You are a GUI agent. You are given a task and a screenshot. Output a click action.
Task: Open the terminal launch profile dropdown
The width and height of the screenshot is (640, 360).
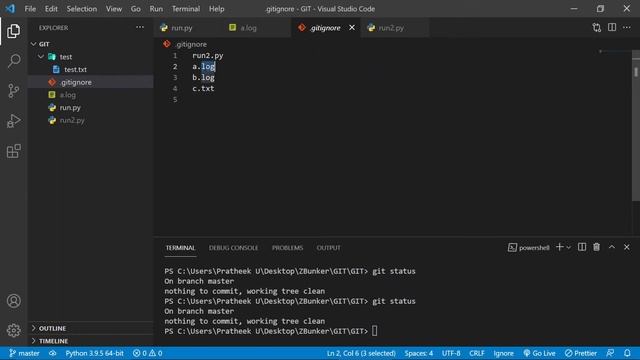click(569, 247)
